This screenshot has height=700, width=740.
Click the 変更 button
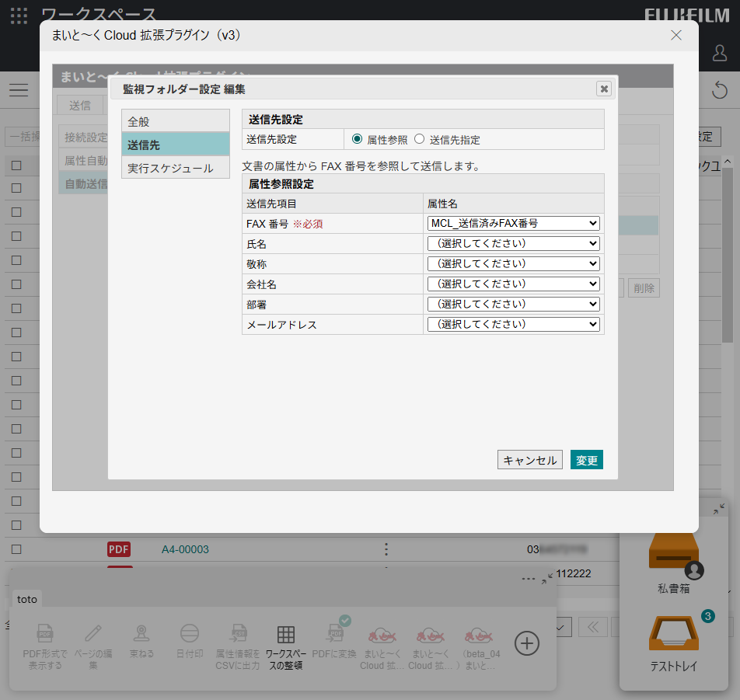[x=587, y=460]
